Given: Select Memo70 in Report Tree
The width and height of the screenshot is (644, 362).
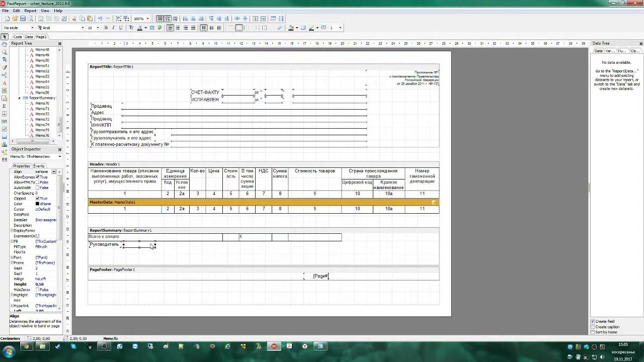Looking at the screenshot, I should [x=42, y=103].
